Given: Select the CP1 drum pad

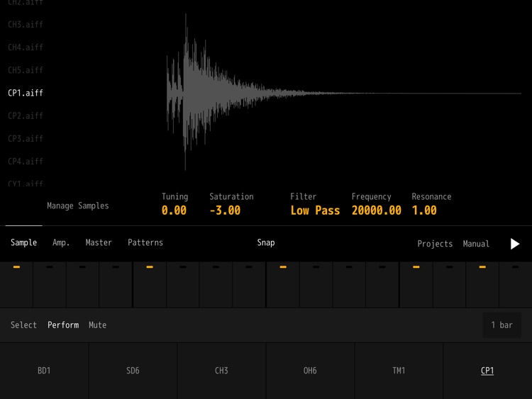Looking at the screenshot, I should click(x=487, y=371).
